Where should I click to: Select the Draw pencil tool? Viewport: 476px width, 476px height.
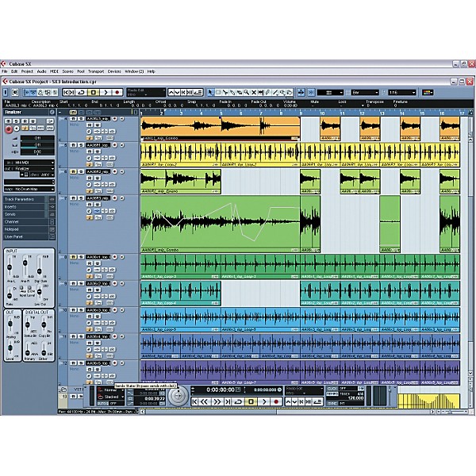tap(268, 93)
